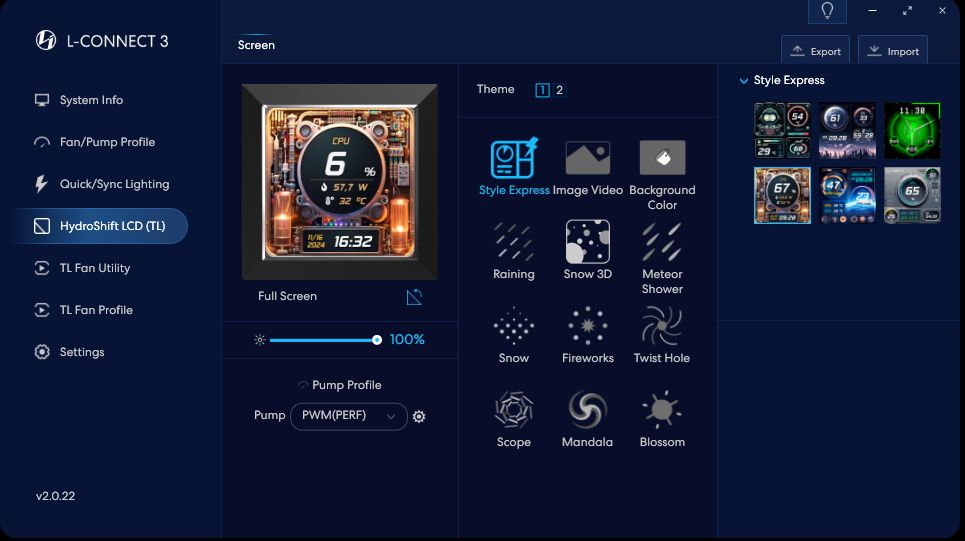Image resolution: width=965 pixels, height=541 pixels.
Task: Toggle the lightbulb icon in title bar
Action: 827,11
